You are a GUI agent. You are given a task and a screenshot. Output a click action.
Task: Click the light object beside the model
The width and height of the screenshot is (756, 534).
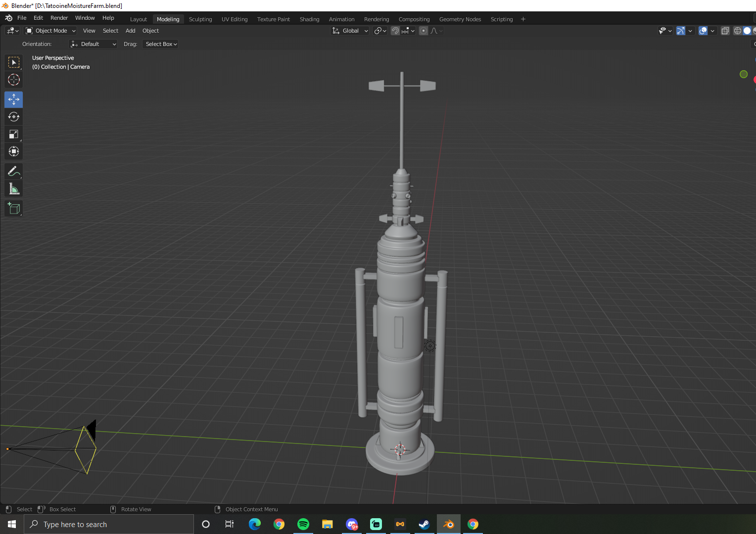pyautogui.click(x=430, y=346)
